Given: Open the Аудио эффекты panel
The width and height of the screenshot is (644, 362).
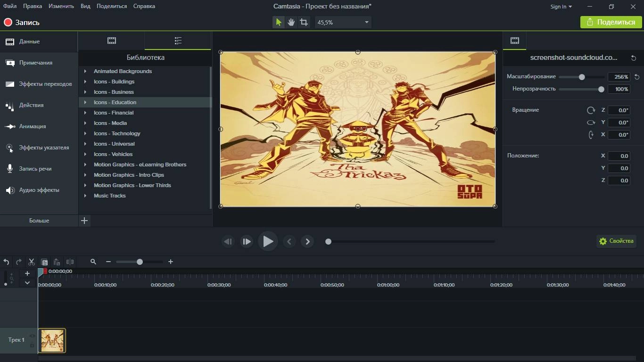Looking at the screenshot, I should click(39, 190).
